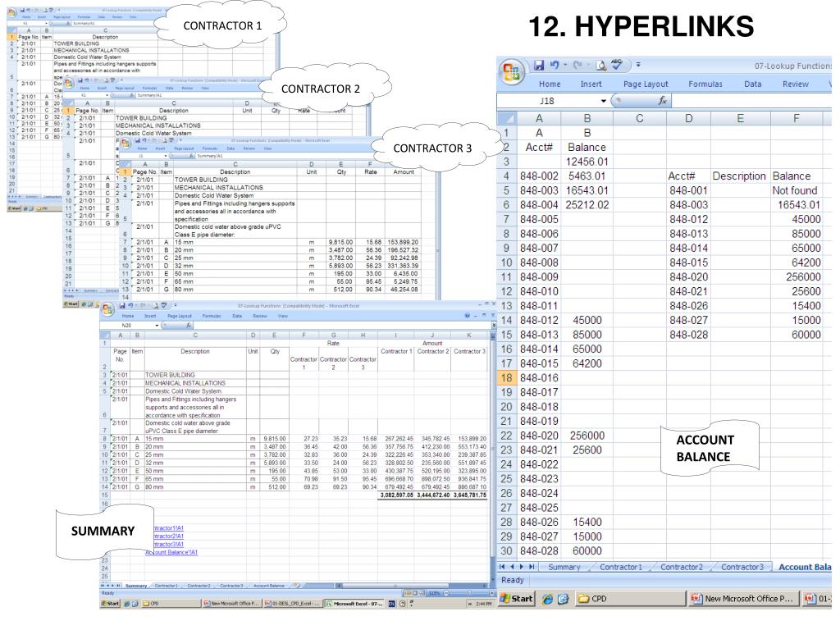Follow Contractor1!A1 hyperlink in Summary window
This screenshot has height=630, width=840.
(x=167, y=528)
